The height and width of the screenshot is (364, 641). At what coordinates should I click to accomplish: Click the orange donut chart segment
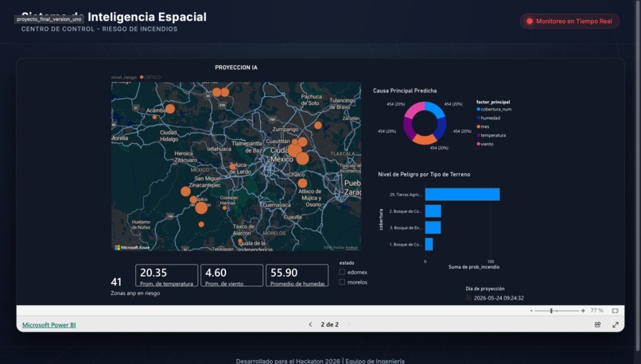click(425, 140)
